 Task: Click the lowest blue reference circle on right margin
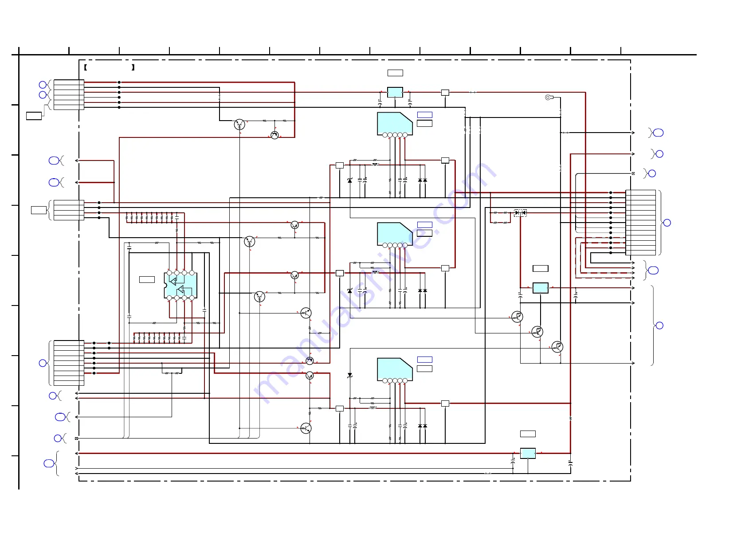coord(659,325)
